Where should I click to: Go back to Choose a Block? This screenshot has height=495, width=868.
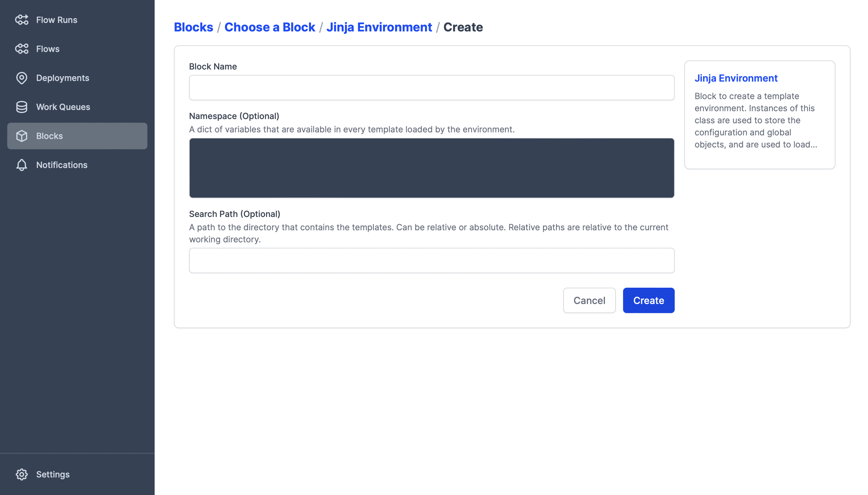coord(269,27)
